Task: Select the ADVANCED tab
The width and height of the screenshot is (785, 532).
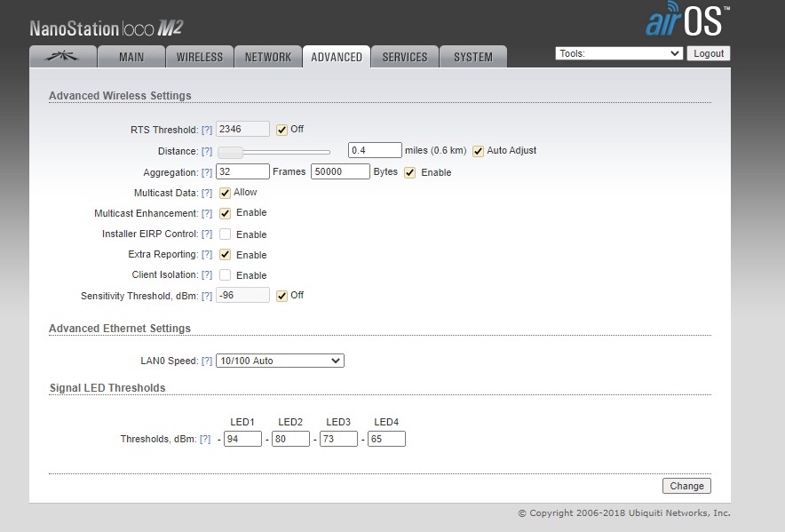Action: point(337,57)
